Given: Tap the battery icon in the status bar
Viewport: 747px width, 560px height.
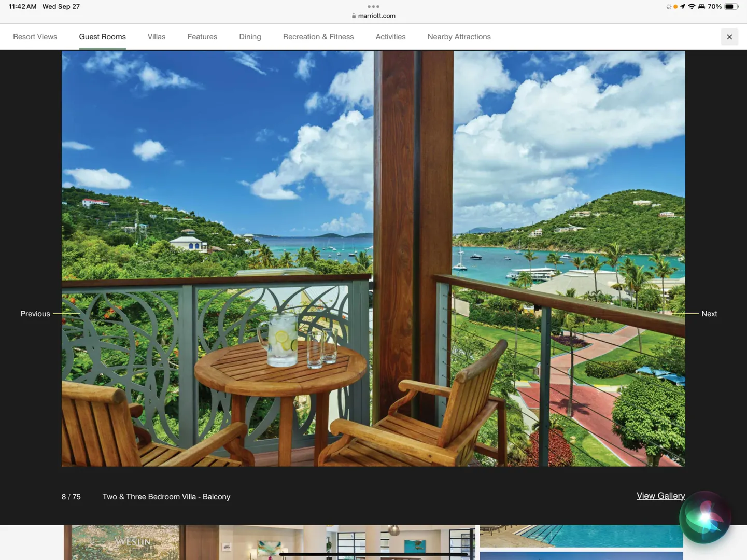Looking at the screenshot, I should (731, 7).
